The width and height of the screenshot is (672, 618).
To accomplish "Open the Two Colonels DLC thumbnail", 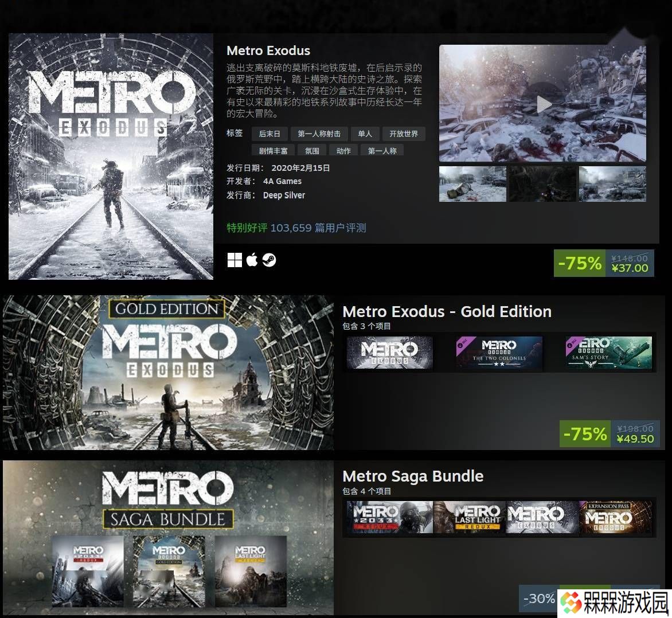I will click(x=499, y=353).
